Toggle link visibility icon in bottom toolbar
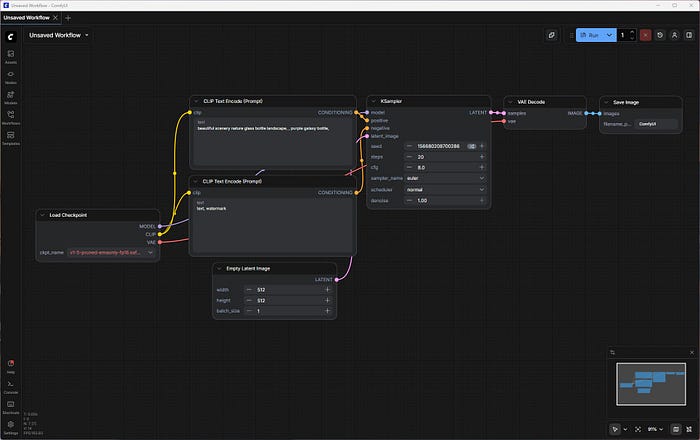700x440 pixels. (689, 429)
